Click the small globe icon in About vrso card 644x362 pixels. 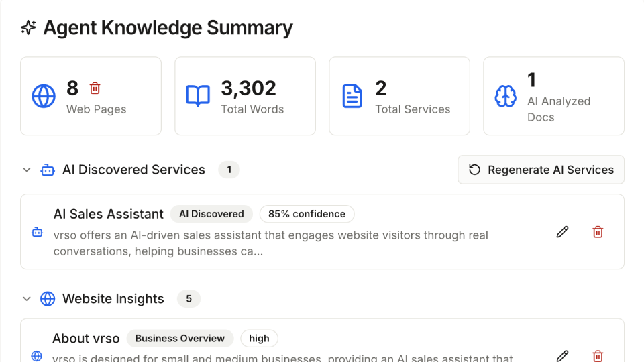36,356
